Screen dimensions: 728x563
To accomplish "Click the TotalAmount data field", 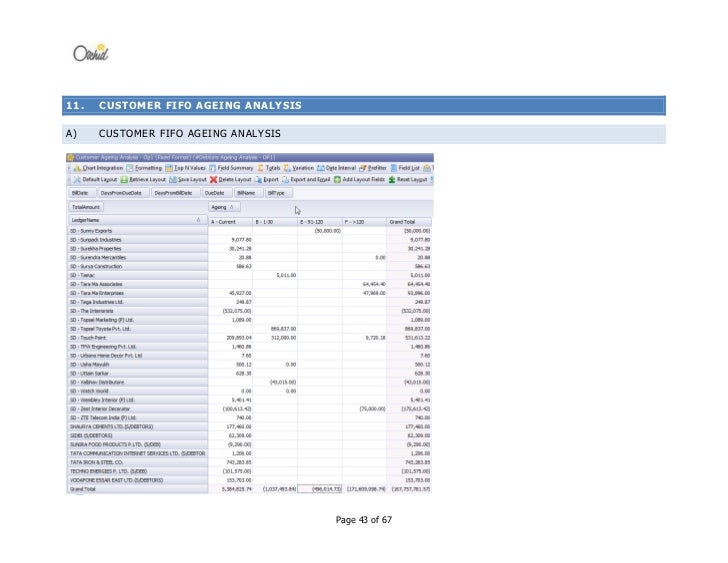I will click(86, 207).
